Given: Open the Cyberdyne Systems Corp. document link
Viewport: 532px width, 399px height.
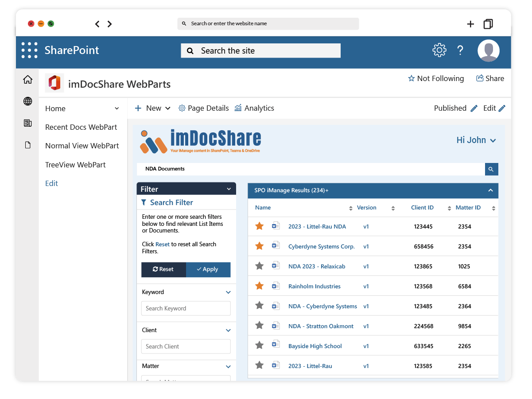Looking at the screenshot, I should [x=322, y=246].
